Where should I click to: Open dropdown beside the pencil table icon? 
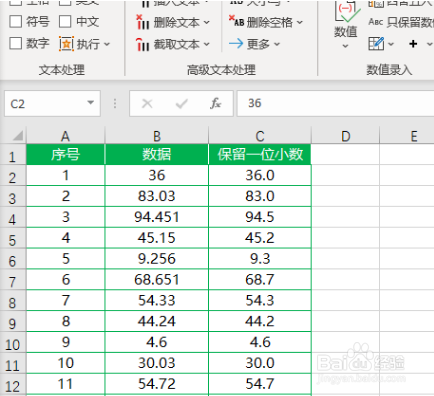391,44
